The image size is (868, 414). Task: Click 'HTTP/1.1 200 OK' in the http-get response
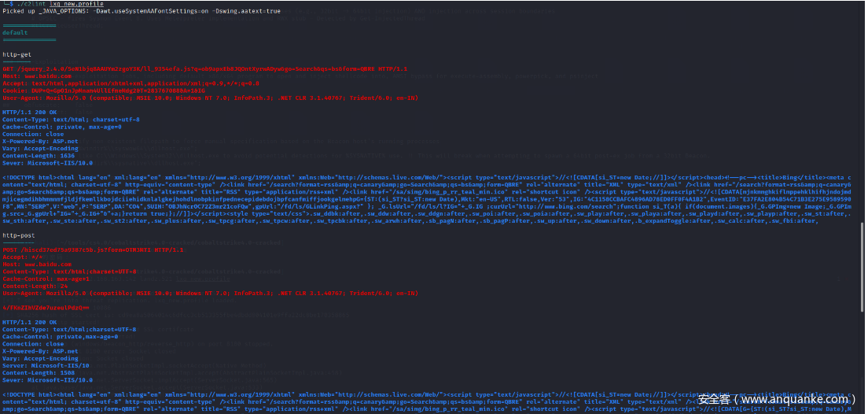[29, 112]
